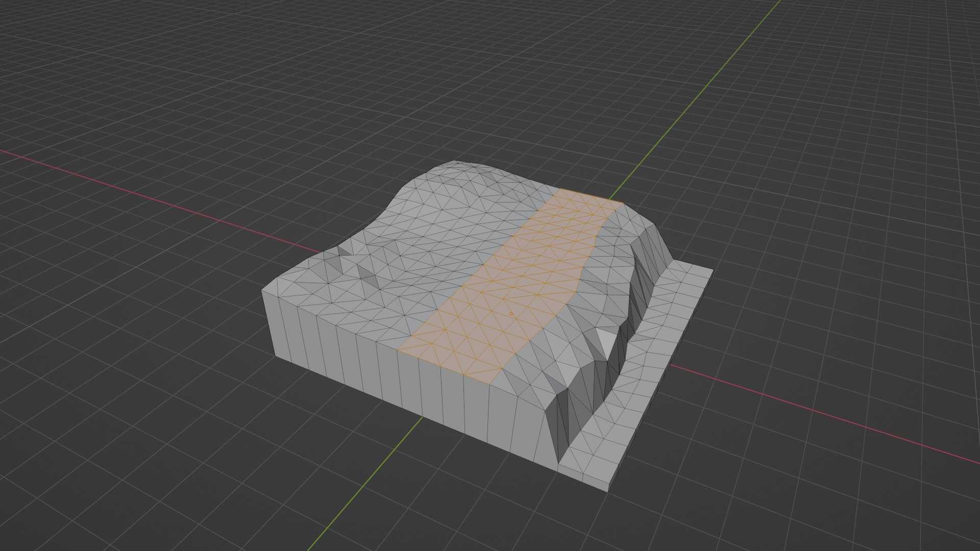This screenshot has width=980, height=551.
Task: Click the front-left top corner of the mesh
Action: pyautogui.click(x=263, y=291)
